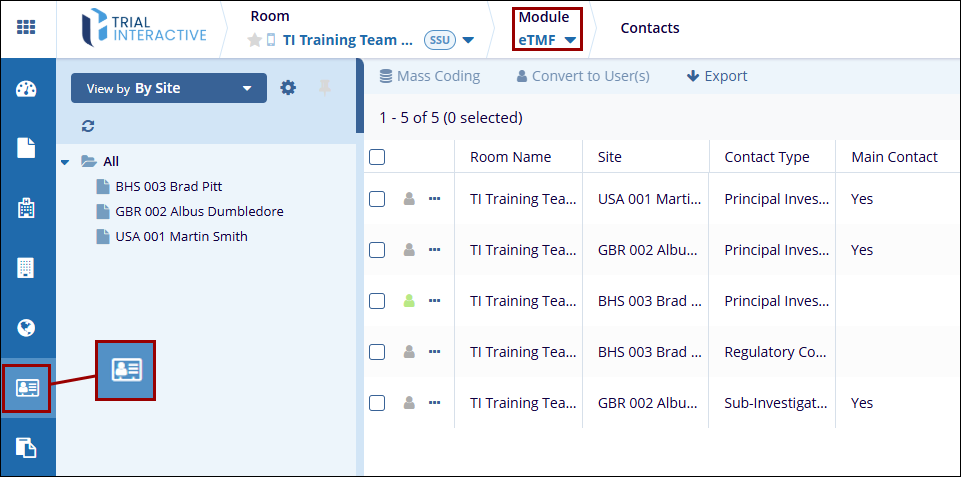This screenshot has width=961, height=477.
Task: Select checkbox of the Regulatory Co... contact row
Action: point(377,352)
